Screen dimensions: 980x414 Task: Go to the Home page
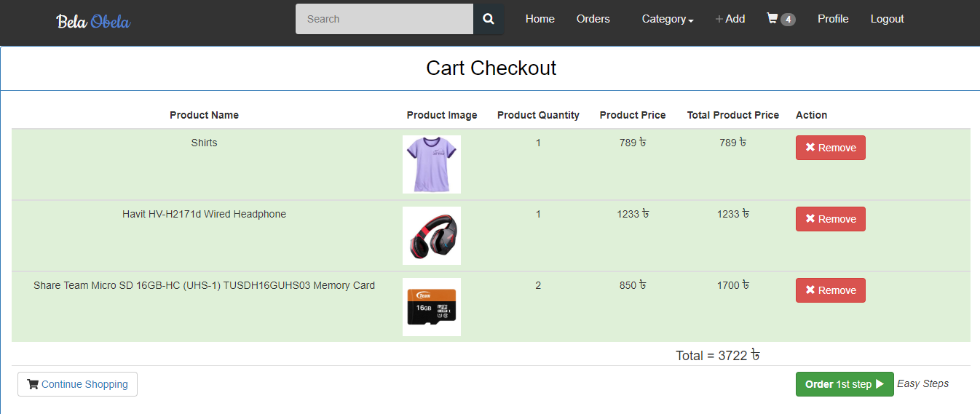540,19
